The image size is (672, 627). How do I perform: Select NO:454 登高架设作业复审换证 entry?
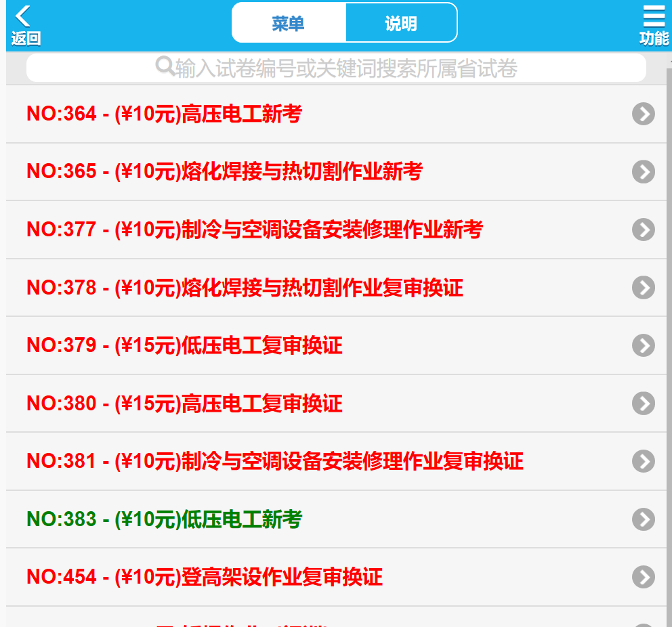tap(205, 578)
